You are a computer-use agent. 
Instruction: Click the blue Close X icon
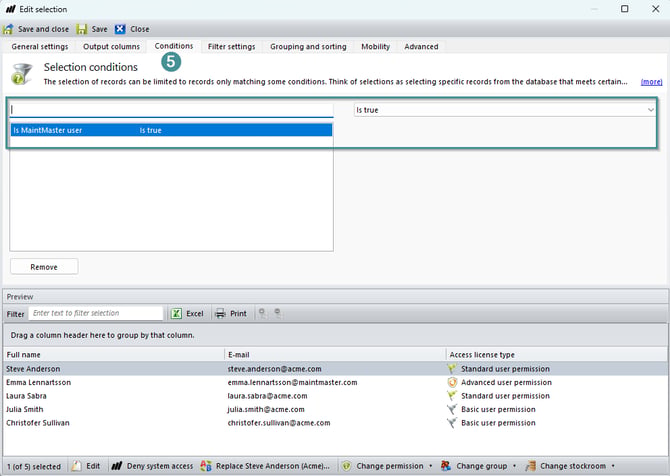120,29
